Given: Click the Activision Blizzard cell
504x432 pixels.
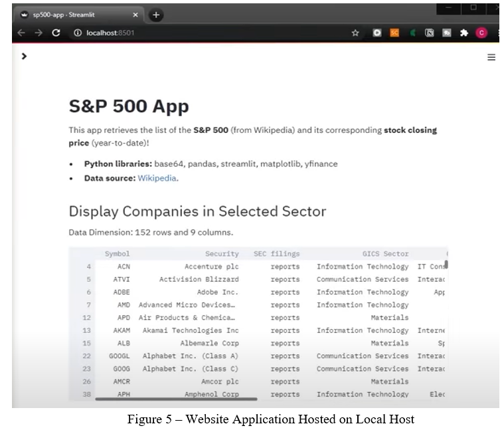Looking at the screenshot, I should click(x=199, y=280).
